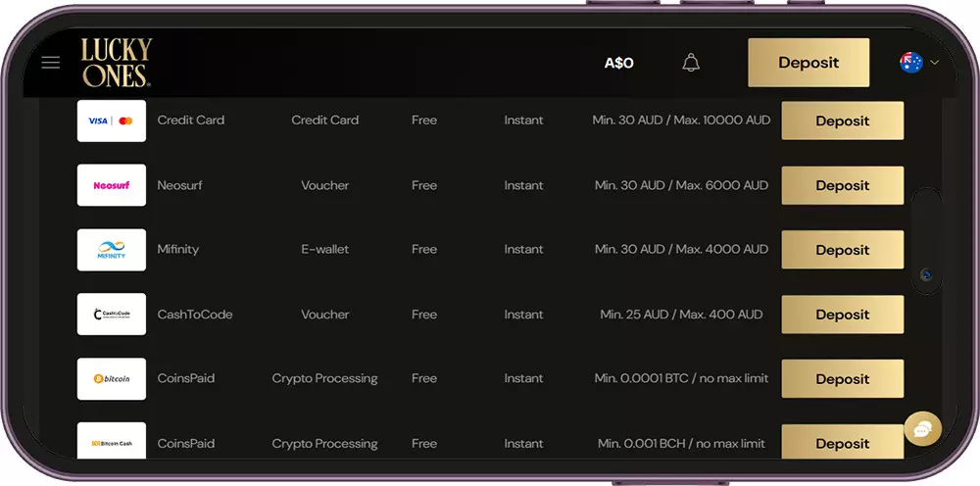Screen dimensions: 980x486
Task: Click the Bitcoin logo tile
Action: [x=112, y=378]
